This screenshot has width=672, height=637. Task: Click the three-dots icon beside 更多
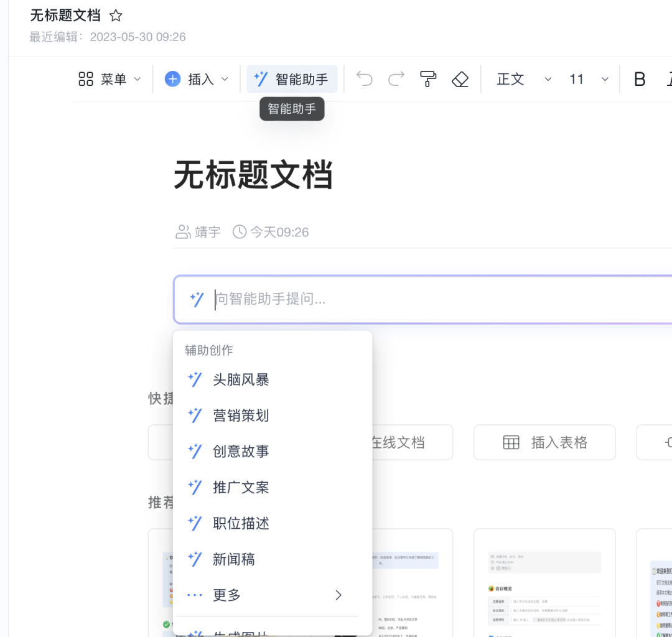(x=195, y=595)
